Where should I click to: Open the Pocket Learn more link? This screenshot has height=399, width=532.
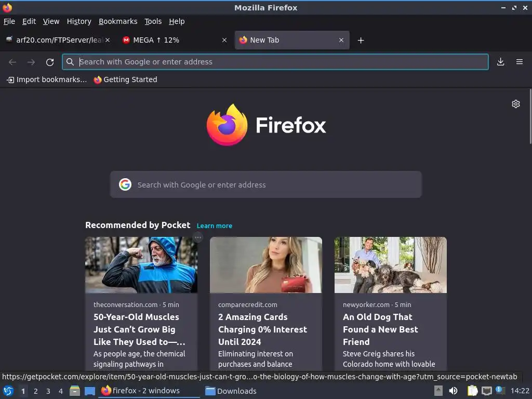[215, 225]
